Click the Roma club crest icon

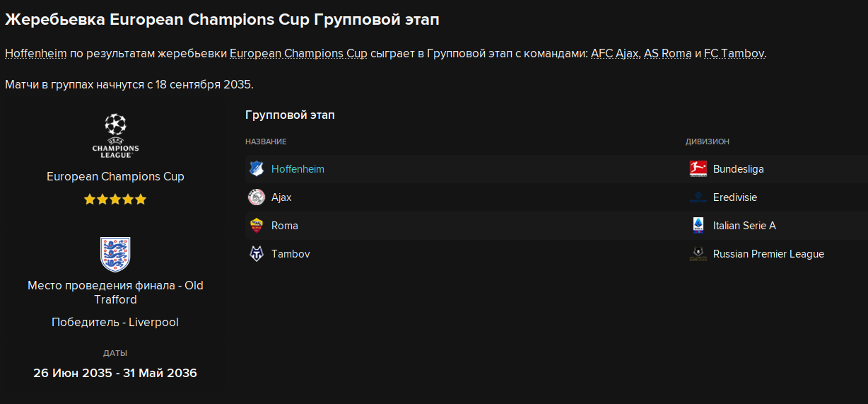(256, 226)
